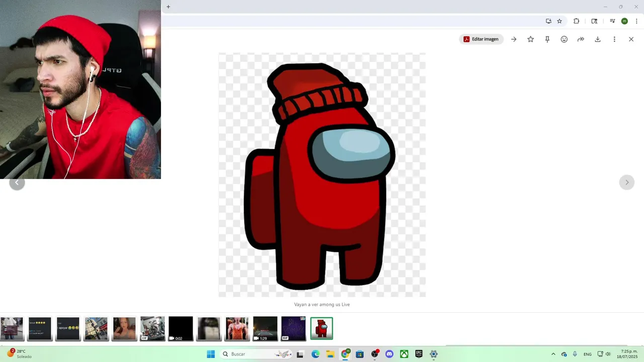Go to previous image with left chevron
This screenshot has width=644, height=362.
click(17, 183)
